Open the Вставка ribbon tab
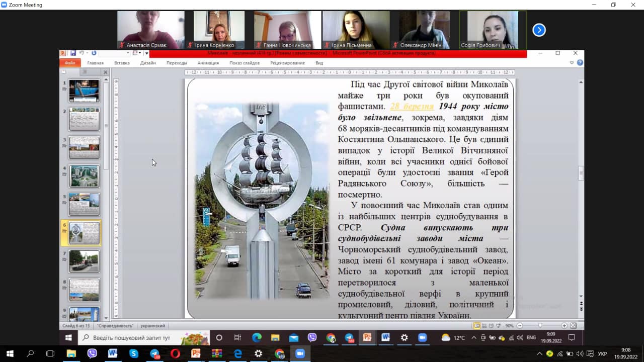Image resolution: width=644 pixels, height=362 pixels. click(x=122, y=63)
